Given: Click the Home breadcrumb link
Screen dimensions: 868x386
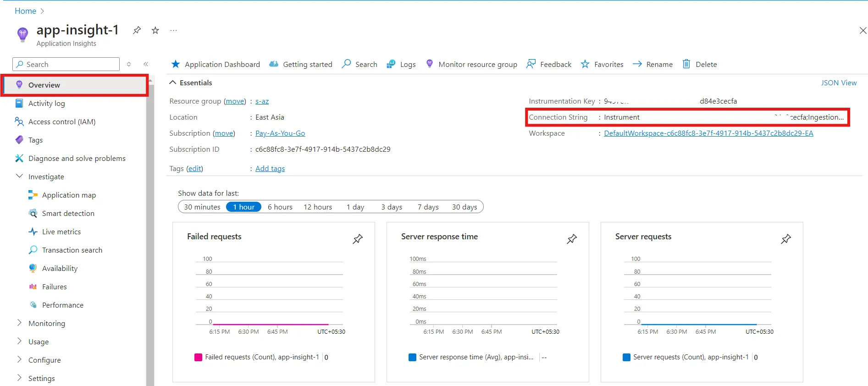Looking at the screenshot, I should 25,11.
